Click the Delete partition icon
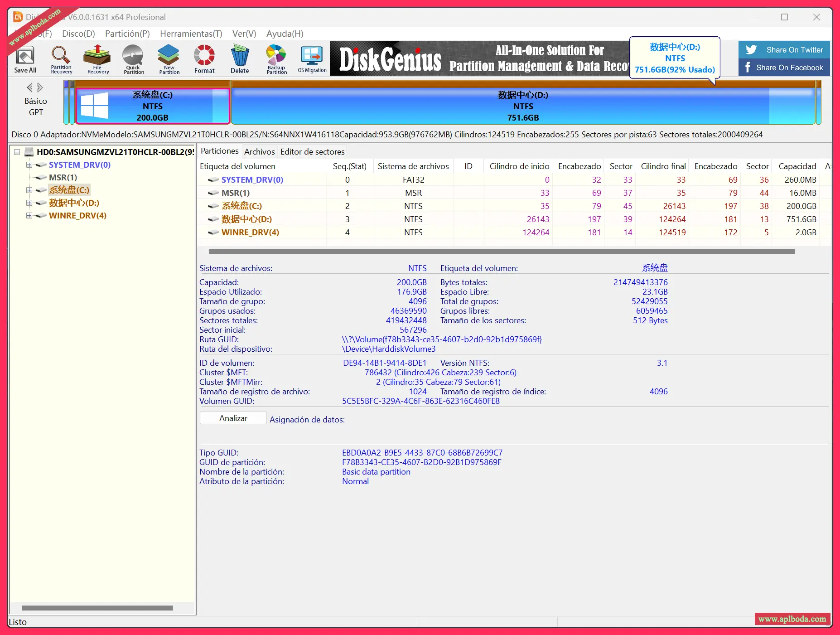The height and width of the screenshot is (635, 840). pos(240,59)
